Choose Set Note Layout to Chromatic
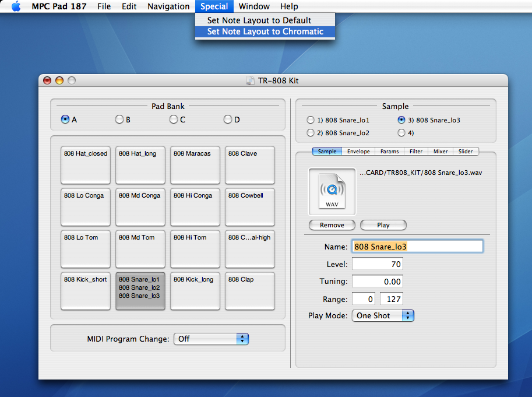 [265, 31]
